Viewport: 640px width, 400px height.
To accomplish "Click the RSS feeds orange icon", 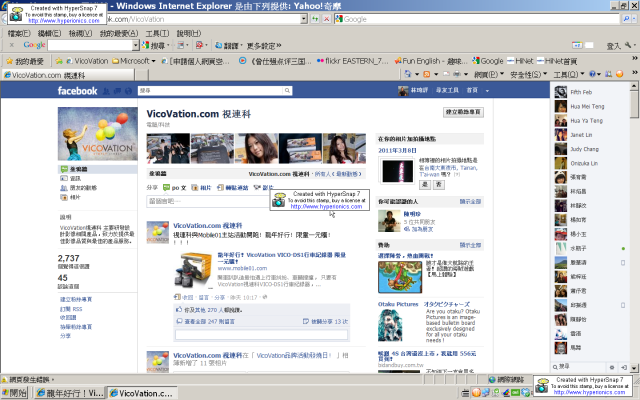I will click(x=427, y=74).
